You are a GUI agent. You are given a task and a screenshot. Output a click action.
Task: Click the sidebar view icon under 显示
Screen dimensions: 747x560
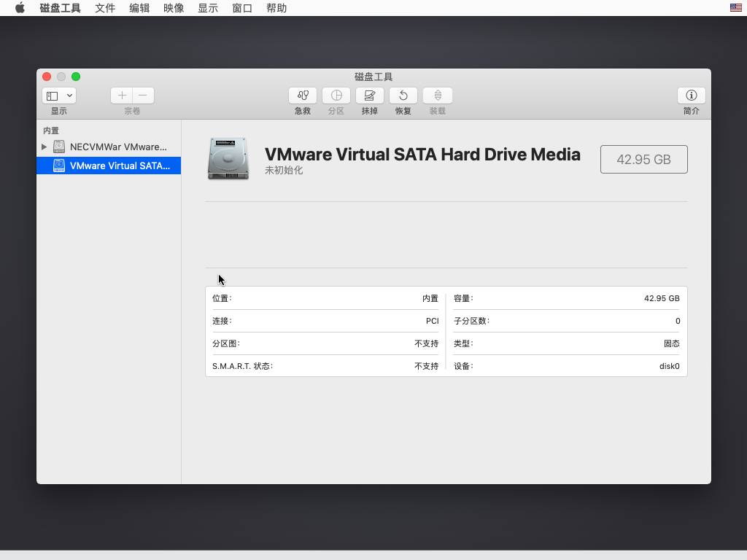click(x=53, y=96)
